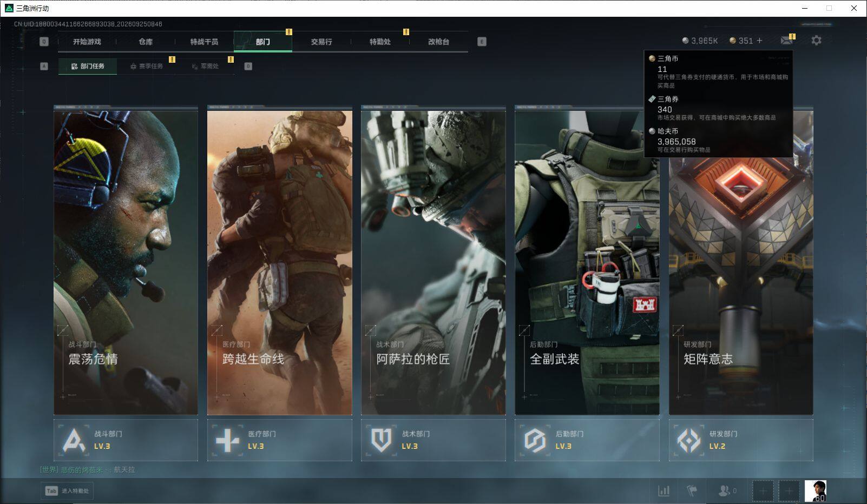Click the 351 currency balance
The image size is (867, 504).
click(741, 41)
